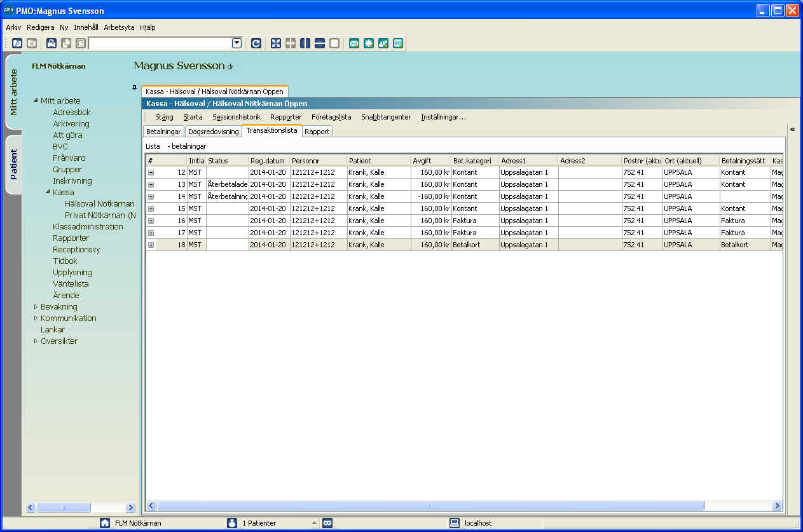
Task: Click the split vertically layout icon
Action: pos(305,43)
